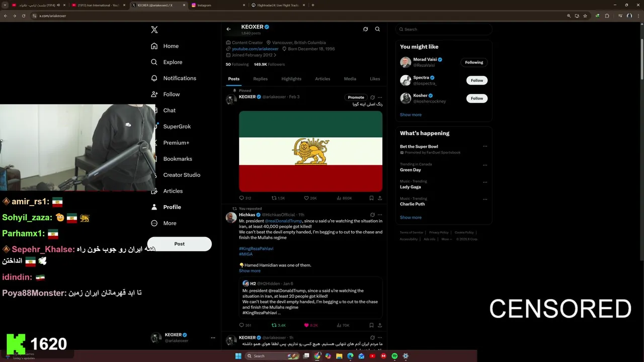Switch to the Articles profile tab
This screenshot has height=362, width=644.
point(323,78)
